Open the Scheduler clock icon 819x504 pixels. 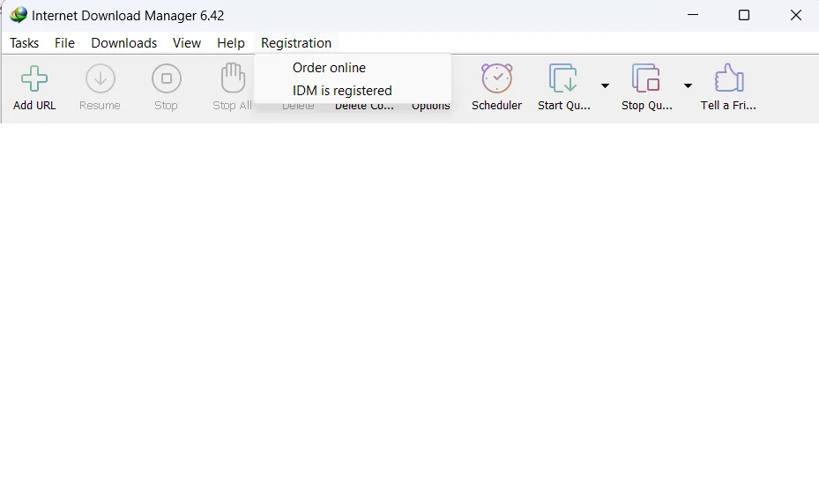[x=496, y=78]
